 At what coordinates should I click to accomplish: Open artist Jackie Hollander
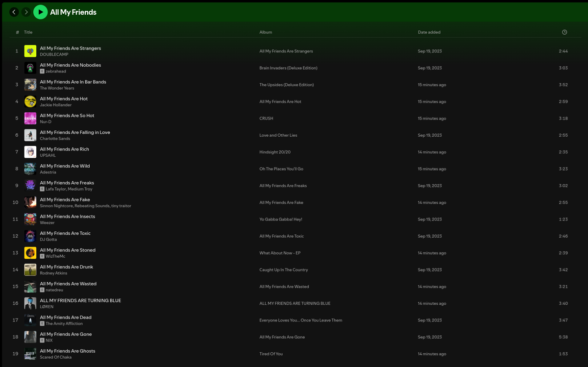click(56, 105)
